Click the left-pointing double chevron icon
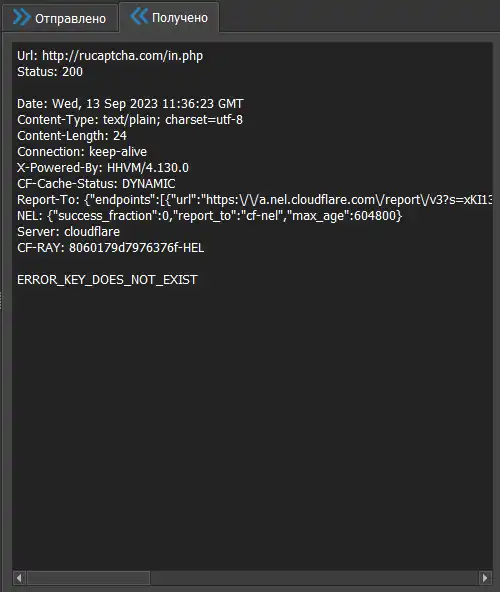This screenshot has width=500, height=592. pyautogui.click(x=139, y=16)
